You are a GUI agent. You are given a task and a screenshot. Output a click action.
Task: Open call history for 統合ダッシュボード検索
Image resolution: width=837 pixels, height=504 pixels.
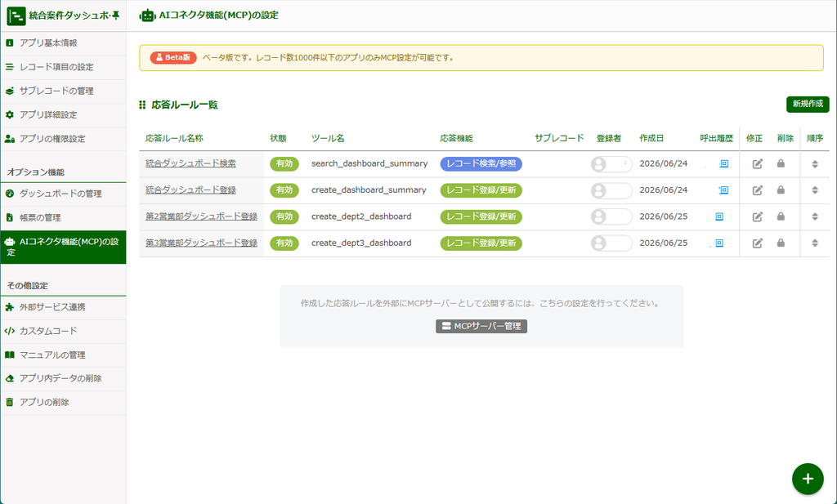(x=724, y=163)
